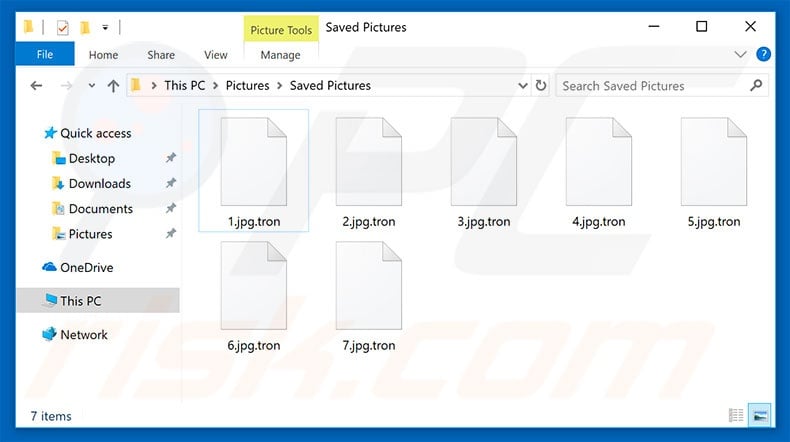Screen dimensions: 790x442
Task: Click the pin icon beside Downloads
Action: [171, 183]
